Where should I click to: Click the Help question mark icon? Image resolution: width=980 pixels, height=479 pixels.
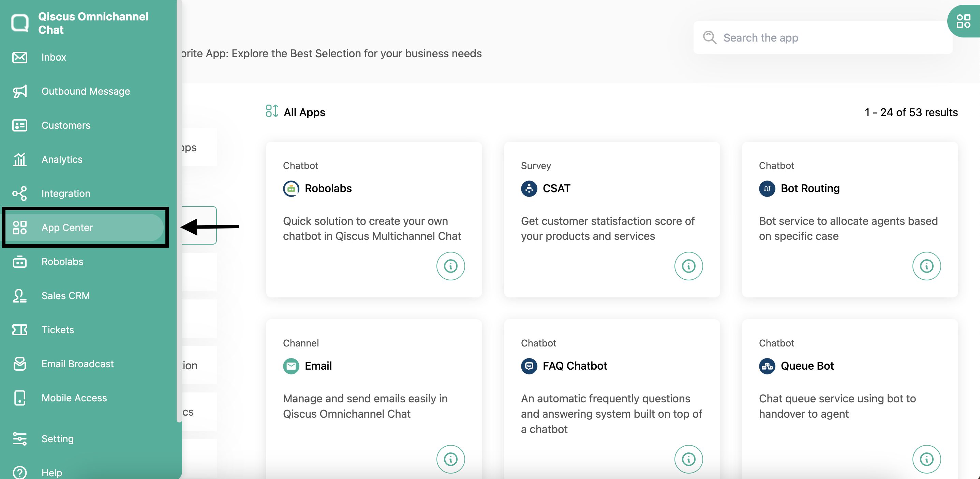point(19,473)
